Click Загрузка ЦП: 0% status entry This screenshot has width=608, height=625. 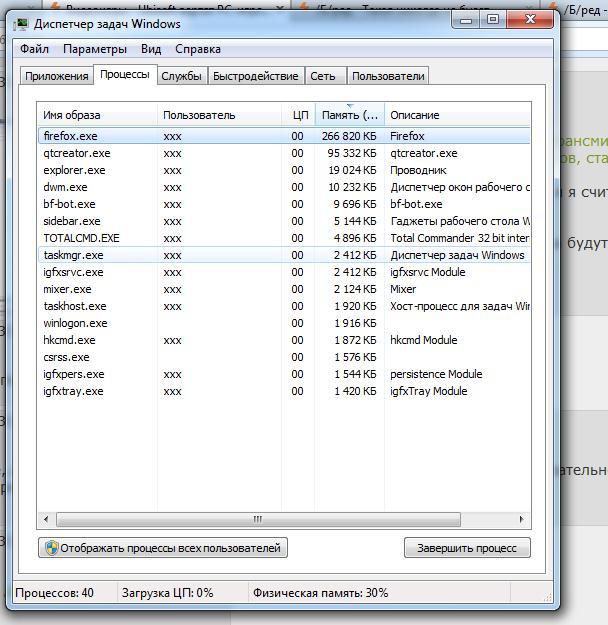click(167, 593)
